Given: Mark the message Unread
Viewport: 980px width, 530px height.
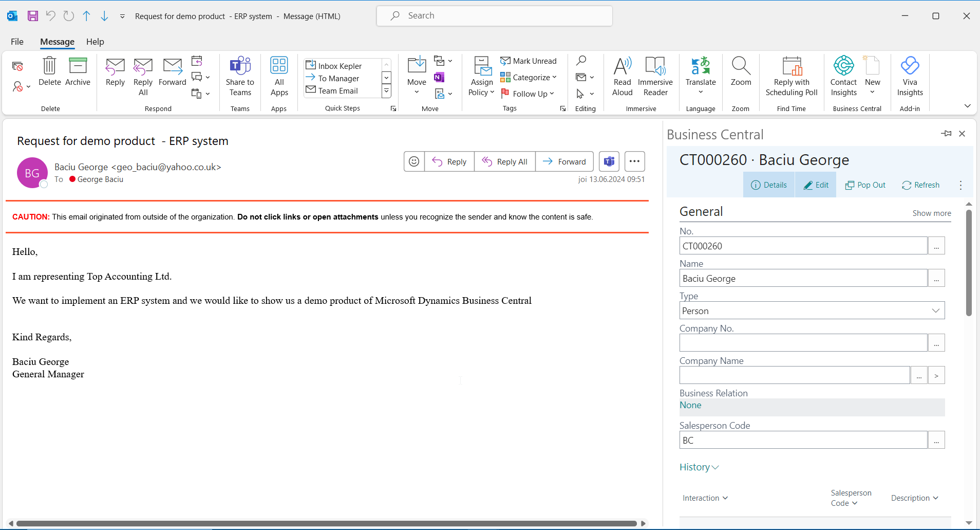Looking at the screenshot, I should [x=529, y=61].
